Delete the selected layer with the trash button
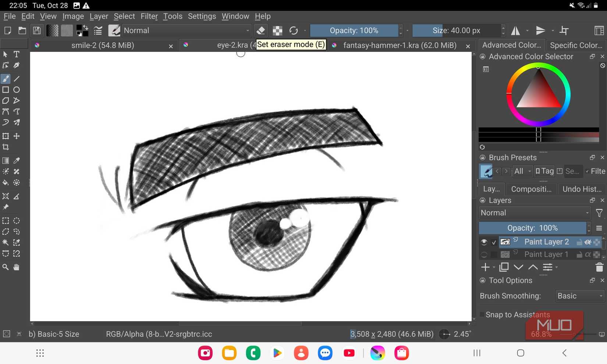607x364 pixels. (x=599, y=267)
